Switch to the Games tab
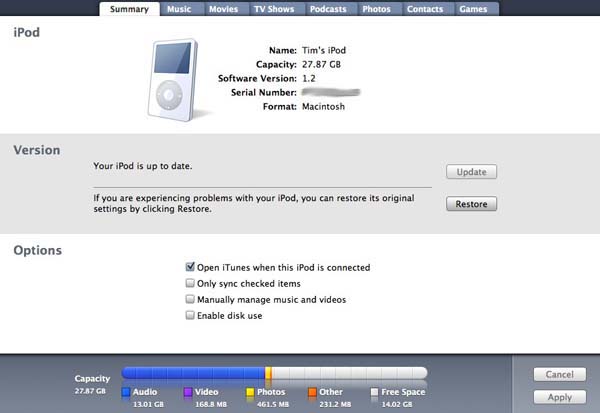The image size is (600, 413). pyautogui.click(x=473, y=9)
